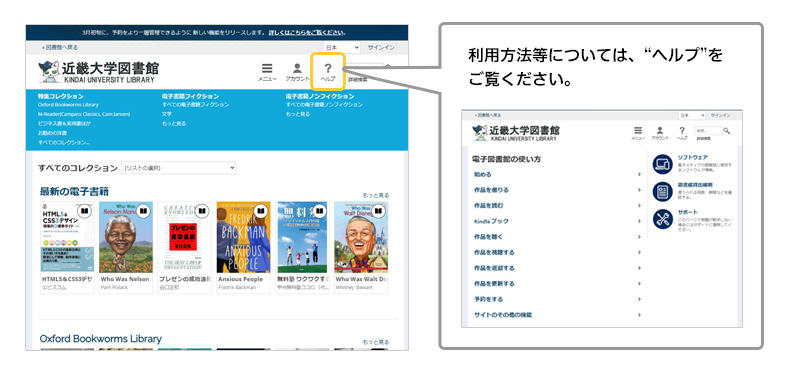Open the 最新の電子書籍 section heading
The width and height of the screenshot is (800, 373).
74,191
